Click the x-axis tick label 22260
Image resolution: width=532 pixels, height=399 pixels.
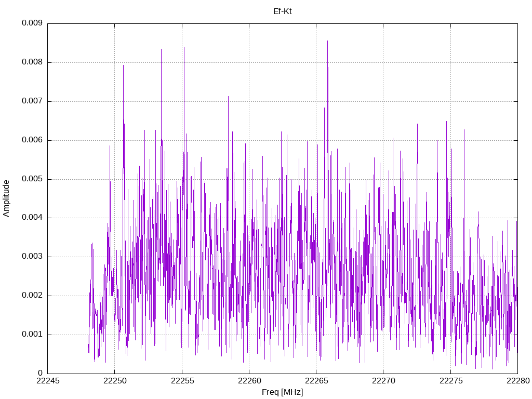(249, 381)
